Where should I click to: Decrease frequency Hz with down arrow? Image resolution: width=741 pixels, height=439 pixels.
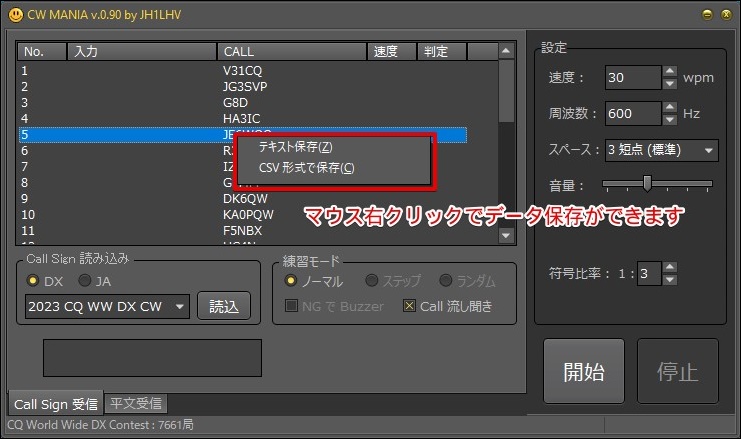(670, 120)
